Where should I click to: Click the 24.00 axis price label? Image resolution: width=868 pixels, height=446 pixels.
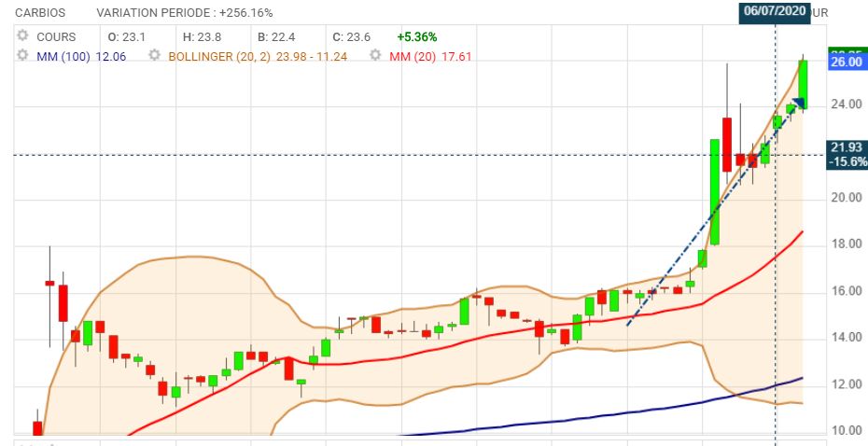(x=847, y=105)
